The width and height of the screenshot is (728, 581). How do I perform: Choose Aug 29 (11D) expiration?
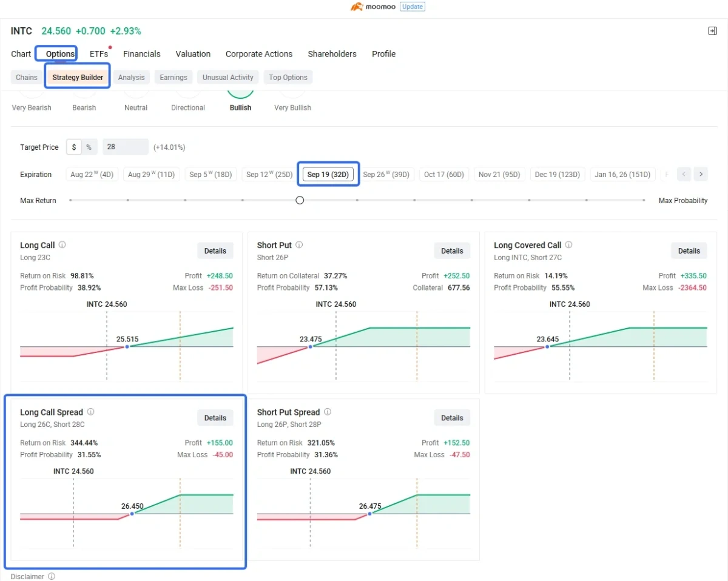(x=152, y=175)
